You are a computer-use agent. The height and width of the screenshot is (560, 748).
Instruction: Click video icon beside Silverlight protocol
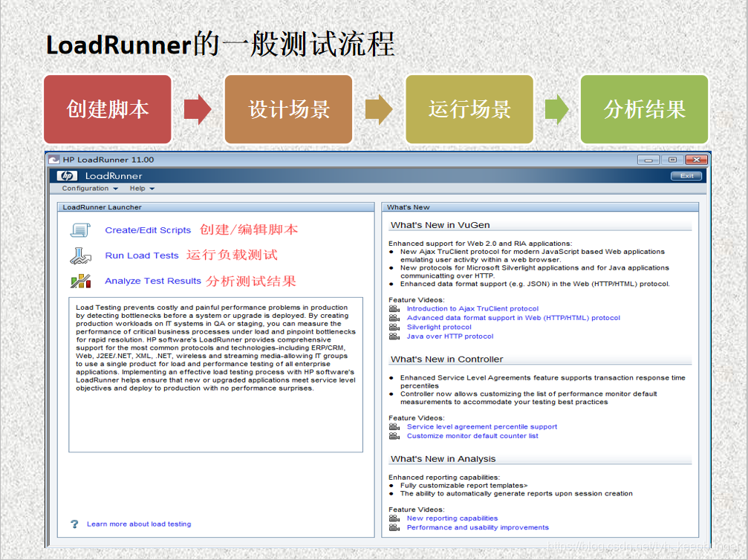pos(394,327)
